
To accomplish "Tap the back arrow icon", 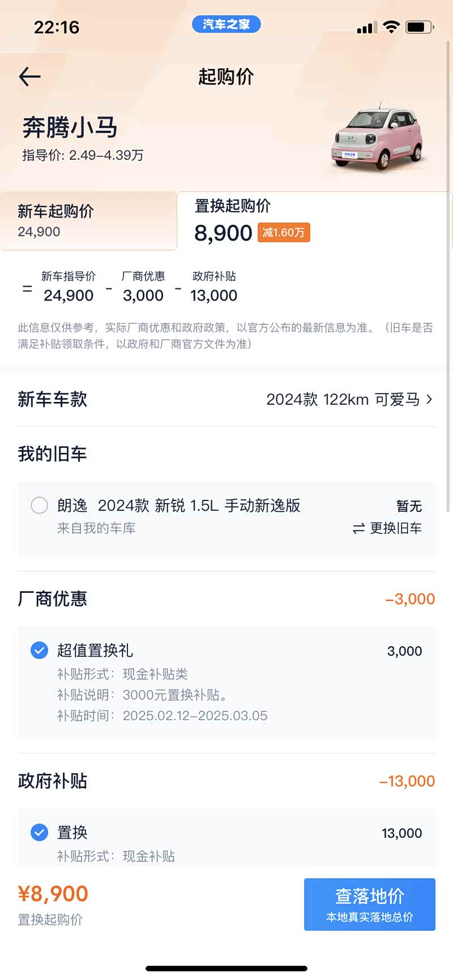I will pos(29,76).
